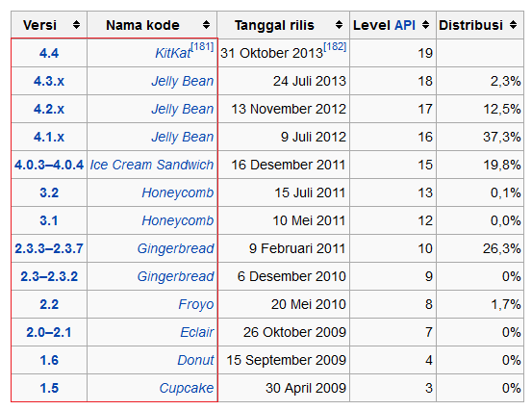The image size is (532, 410).
Task: Follow Gingerbread link in 2.3.3–2.3.7 row
Action: [x=176, y=248]
